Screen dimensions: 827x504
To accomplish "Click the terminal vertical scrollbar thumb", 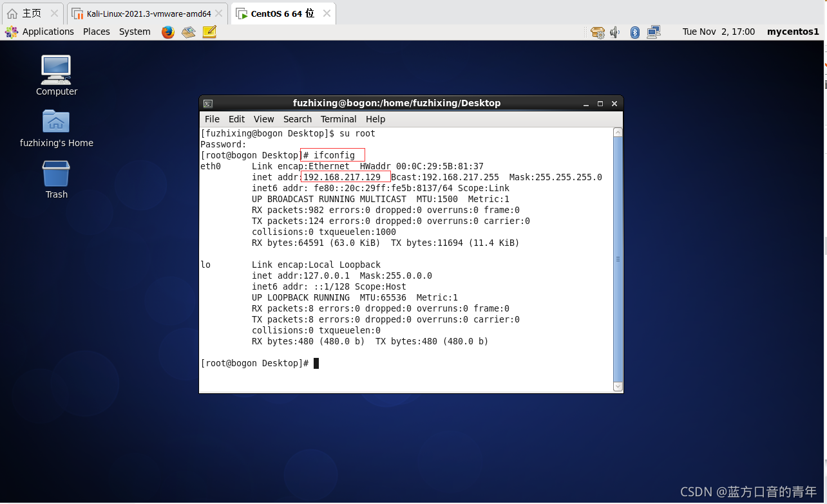I will [x=618, y=259].
